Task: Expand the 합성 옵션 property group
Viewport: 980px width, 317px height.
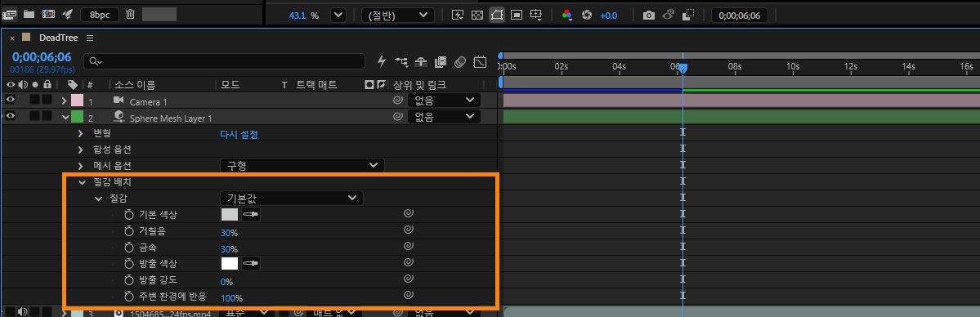Action: pos(81,150)
